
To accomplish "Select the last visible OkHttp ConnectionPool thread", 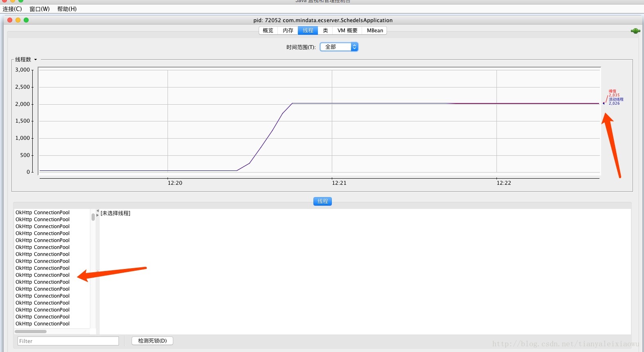I will click(x=42, y=324).
